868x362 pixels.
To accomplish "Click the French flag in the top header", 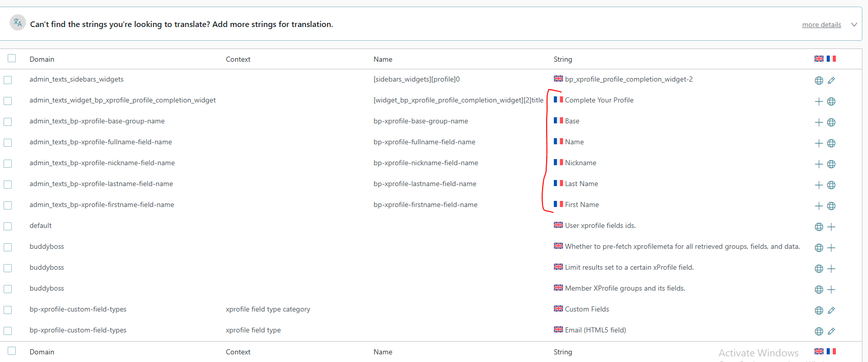I will pos(831,59).
